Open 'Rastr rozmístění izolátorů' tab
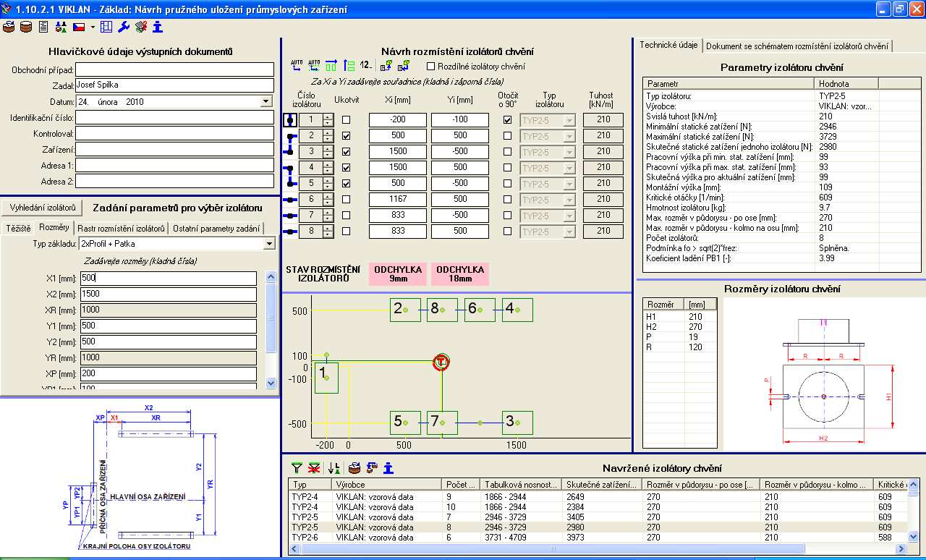This screenshot has height=560, width=926. click(122, 228)
